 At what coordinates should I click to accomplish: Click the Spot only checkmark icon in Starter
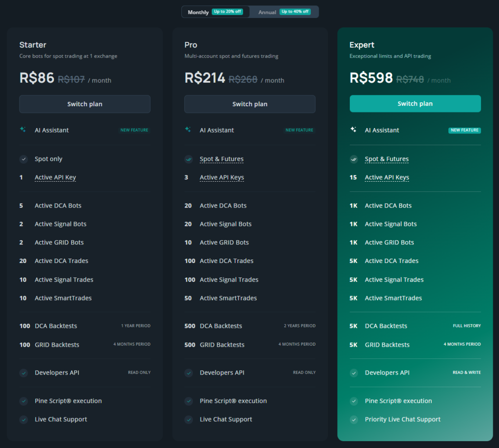click(23, 159)
